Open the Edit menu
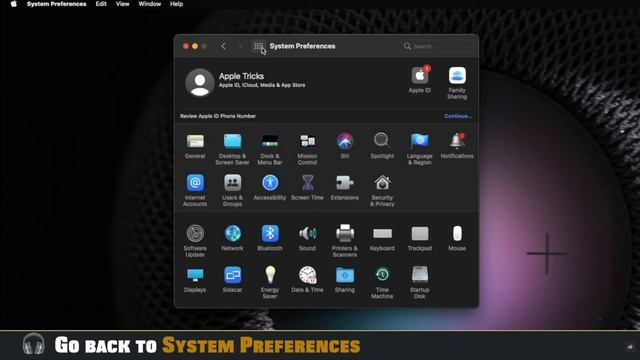This screenshot has width=640, height=360. pos(101,4)
